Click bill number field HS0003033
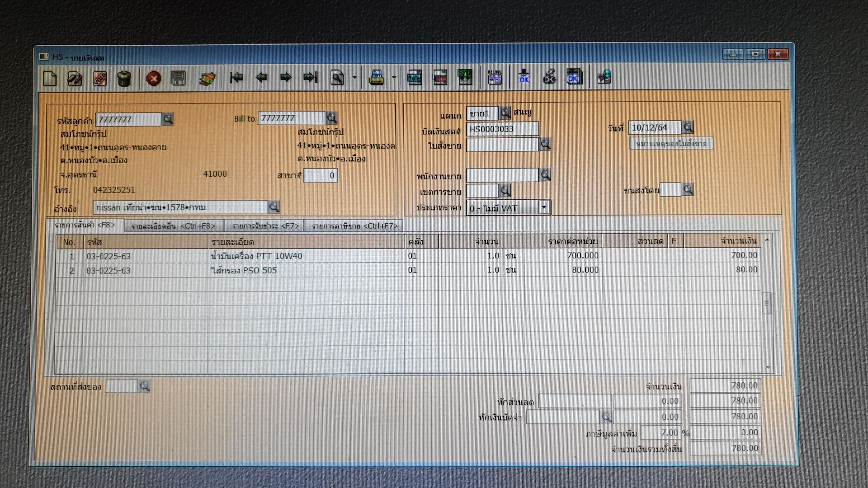This screenshot has width=868, height=488. tap(502, 129)
